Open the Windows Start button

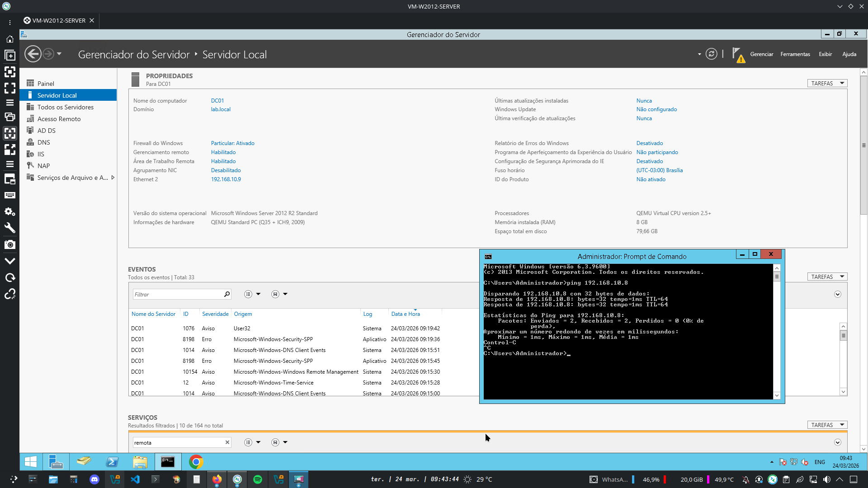pyautogui.click(x=31, y=462)
